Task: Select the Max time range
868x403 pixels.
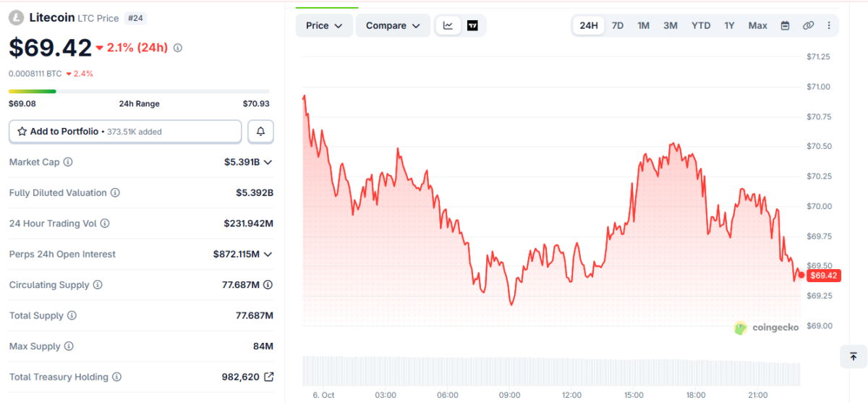Action: point(757,25)
